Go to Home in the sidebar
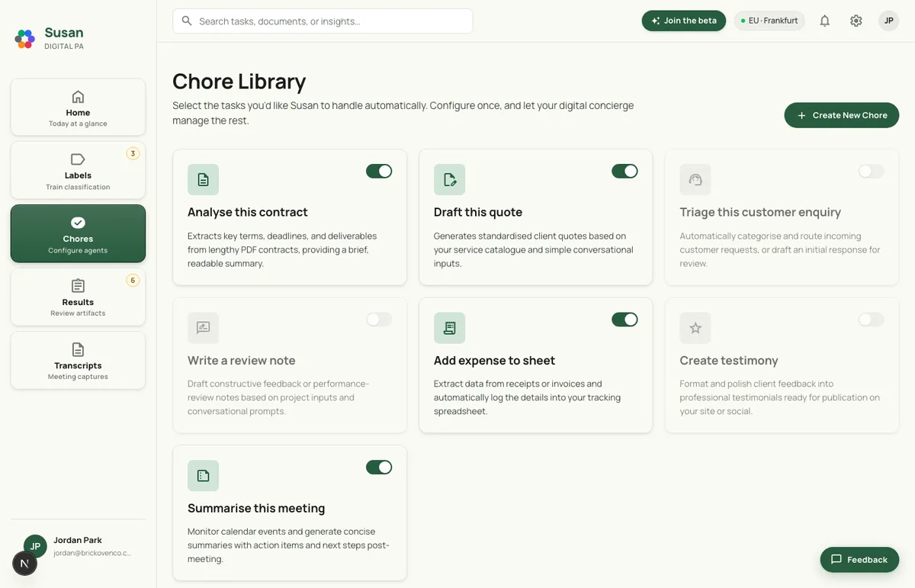915x588 pixels. click(x=78, y=108)
